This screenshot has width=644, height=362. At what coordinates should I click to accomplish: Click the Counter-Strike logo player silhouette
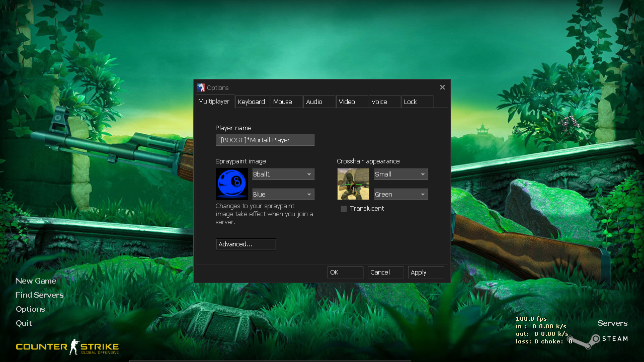click(x=75, y=346)
